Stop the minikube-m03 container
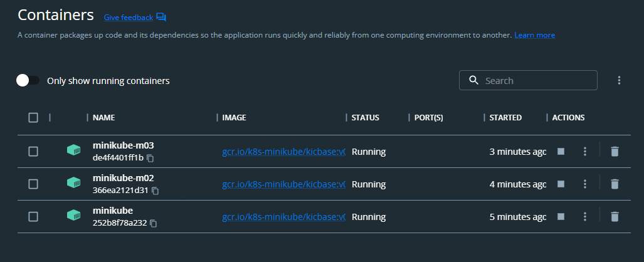This screenshot has width=644, height=262. point(561,152)
